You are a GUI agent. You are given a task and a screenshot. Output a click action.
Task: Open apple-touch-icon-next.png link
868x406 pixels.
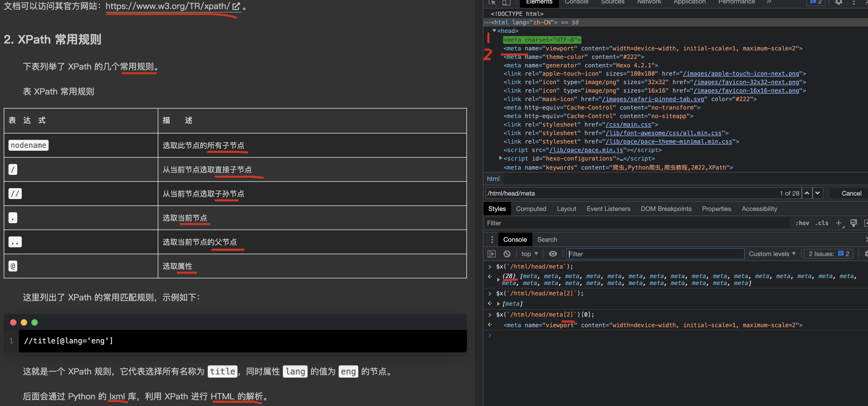741,74
